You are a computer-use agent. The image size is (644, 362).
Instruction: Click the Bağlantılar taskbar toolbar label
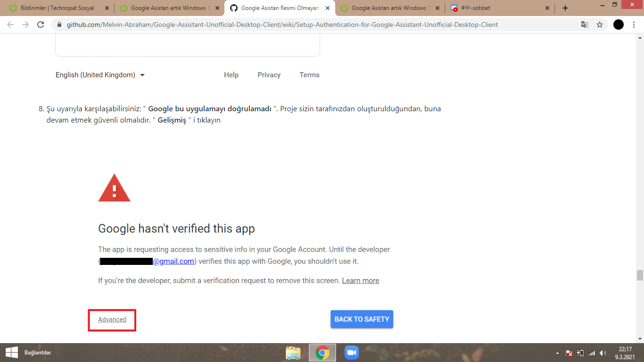[x=38, y=353]
